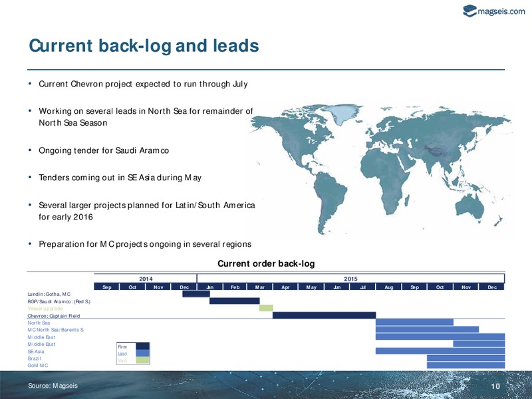Click the 2015 Nov month cell
Viewport: 532px width, 399px height.
point(466,287)
